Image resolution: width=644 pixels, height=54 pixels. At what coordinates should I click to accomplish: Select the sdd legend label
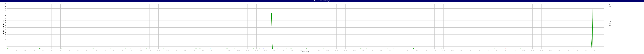point(610,25)
